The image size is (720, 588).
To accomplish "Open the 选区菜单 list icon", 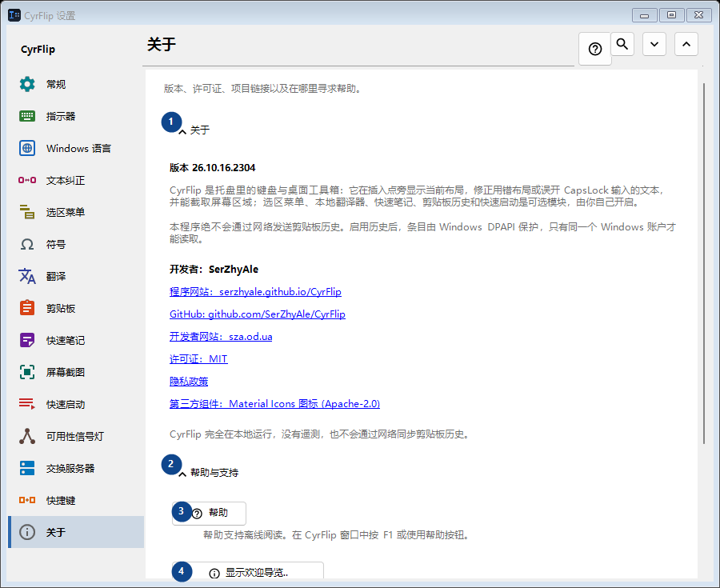I will tap(27, 212).
